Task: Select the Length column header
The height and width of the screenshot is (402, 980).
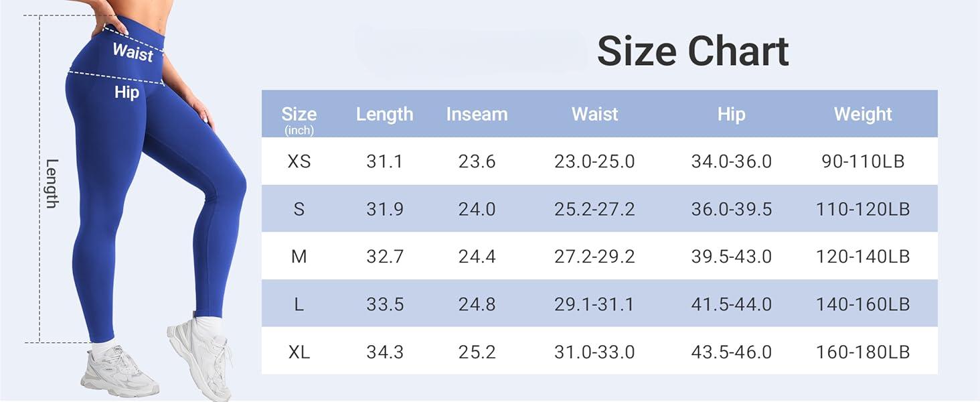Action: click(x=384, y=115)
